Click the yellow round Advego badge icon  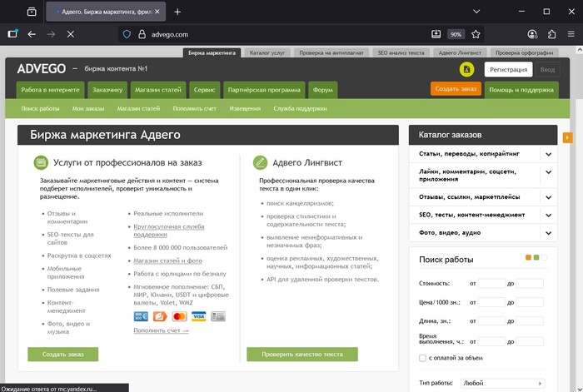tap(466, 69)
